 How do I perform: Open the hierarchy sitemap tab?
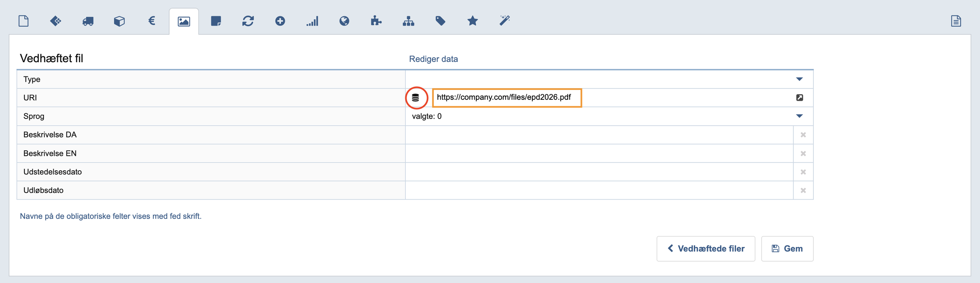tap(408, 21)
